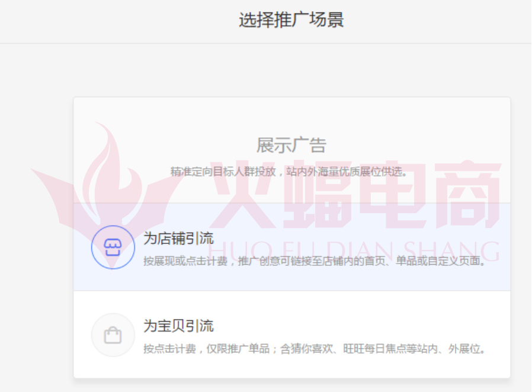Click the 展示广告 header panel area
Screen dimensions: 532x392
[x=292, y=150]
